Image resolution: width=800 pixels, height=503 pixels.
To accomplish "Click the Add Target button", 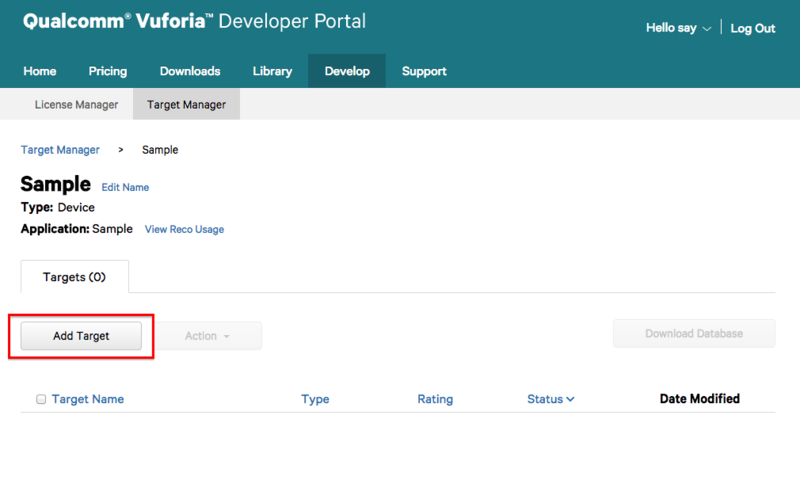I will coord(81,336).
